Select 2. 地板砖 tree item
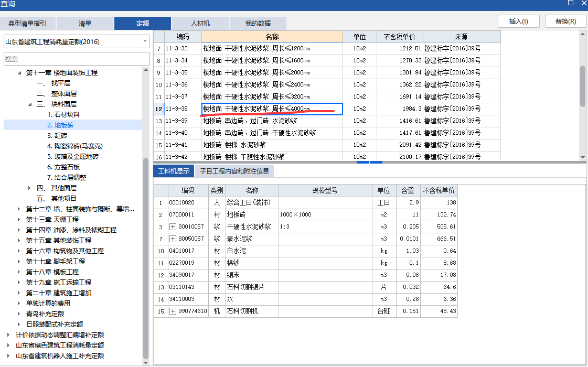 60,125
